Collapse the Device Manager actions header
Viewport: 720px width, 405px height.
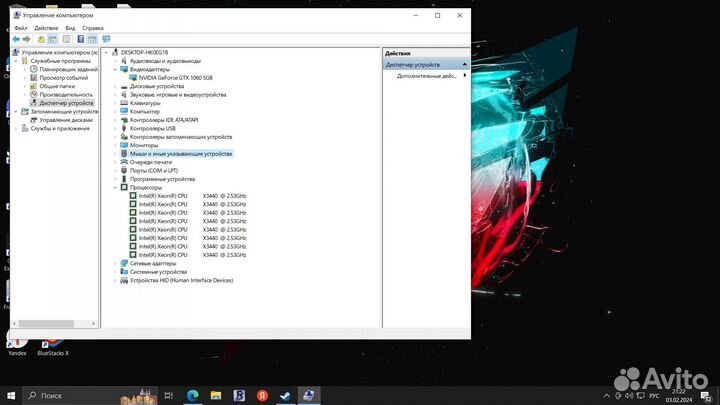[x=464, y=64]
